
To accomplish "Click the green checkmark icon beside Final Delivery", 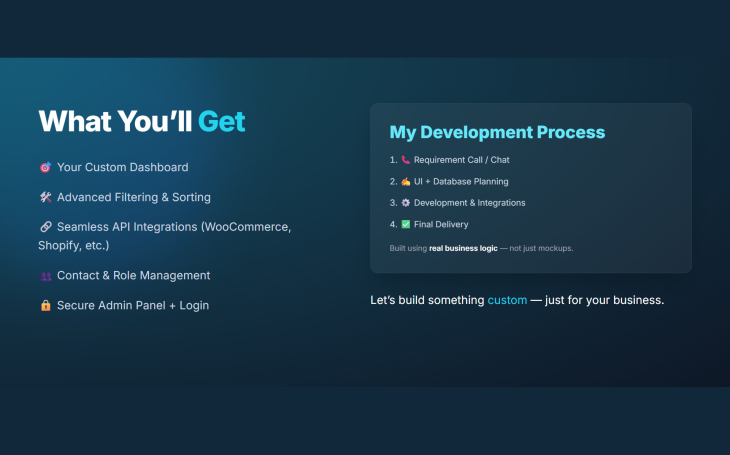I will pyautogui.click(x=406, y=225).
